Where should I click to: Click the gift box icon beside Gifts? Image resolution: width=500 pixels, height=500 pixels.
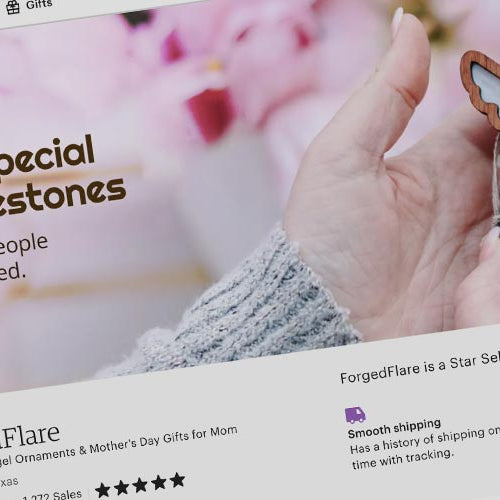pos(13,7)
